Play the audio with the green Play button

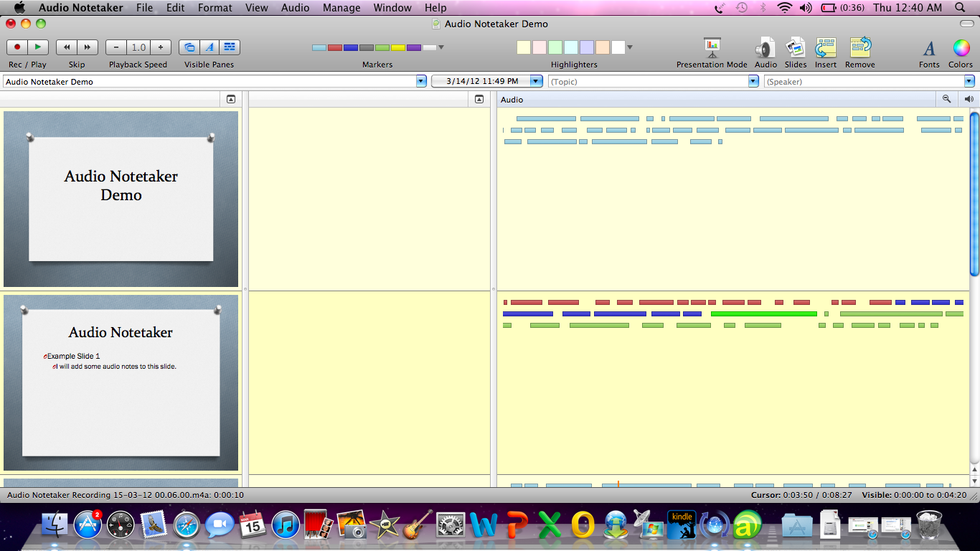(x=37, y=47)
